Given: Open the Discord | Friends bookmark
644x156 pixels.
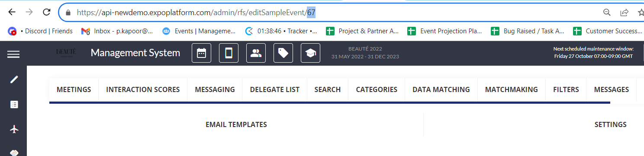Looking at the screenshot, I should (40, 31).
